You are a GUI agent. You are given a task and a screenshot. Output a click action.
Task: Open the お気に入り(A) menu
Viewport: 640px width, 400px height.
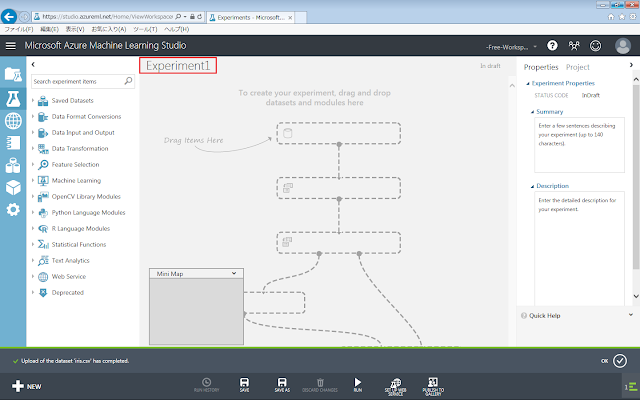pyautogui.click(x=109, y=29)
